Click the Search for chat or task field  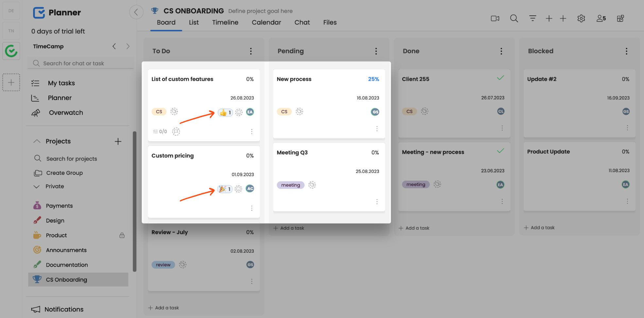pyautogui.click(x=81, y=63)
